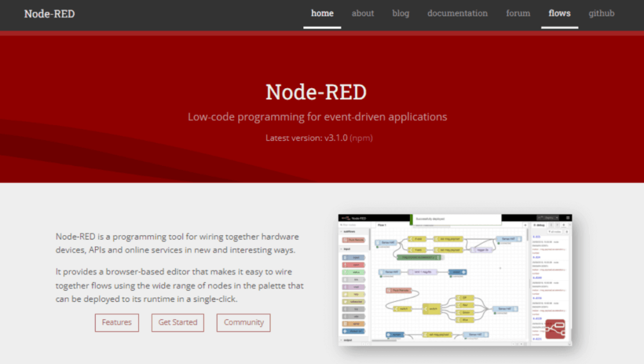Click the Node-RED wordmark in the site header
The width and height of the screenshot is (644, 364).
[49, 13]
